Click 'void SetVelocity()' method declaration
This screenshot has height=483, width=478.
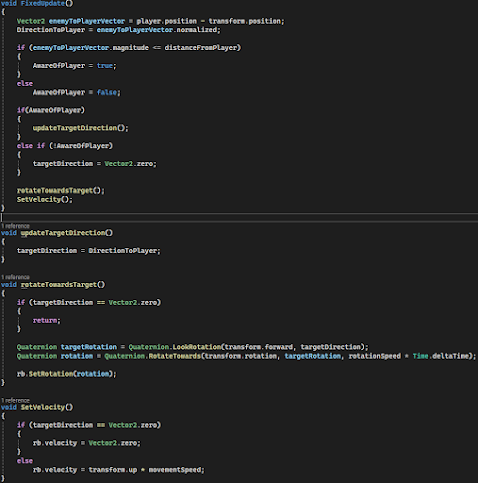point(37,407)
